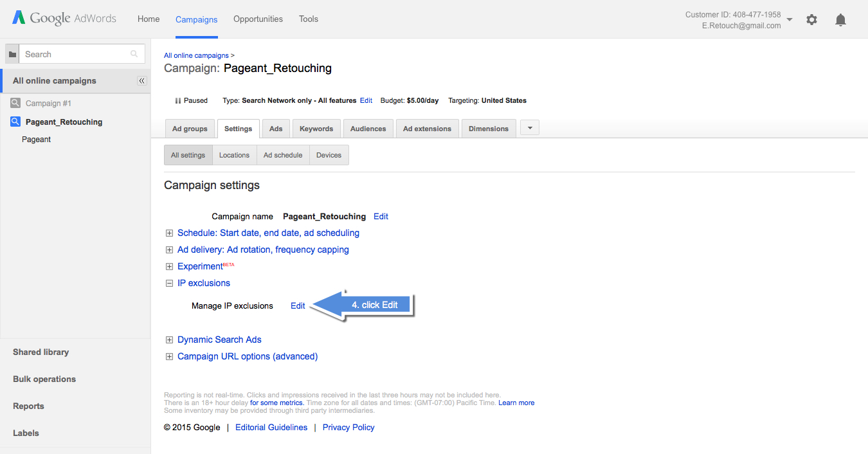Click the Budget $5.00/day text
This screenshot has width=868, height=454.
(x=410, y=100)
